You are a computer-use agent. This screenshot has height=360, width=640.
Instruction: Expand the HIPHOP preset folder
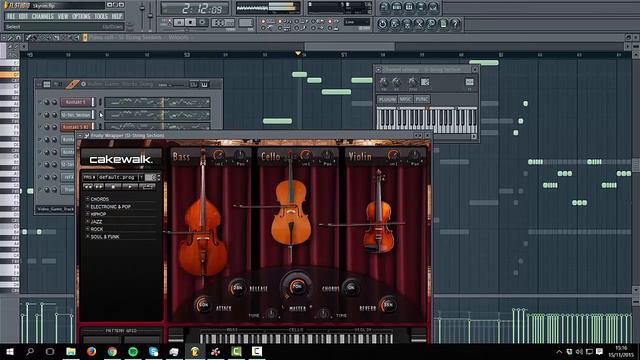(87, 214)
